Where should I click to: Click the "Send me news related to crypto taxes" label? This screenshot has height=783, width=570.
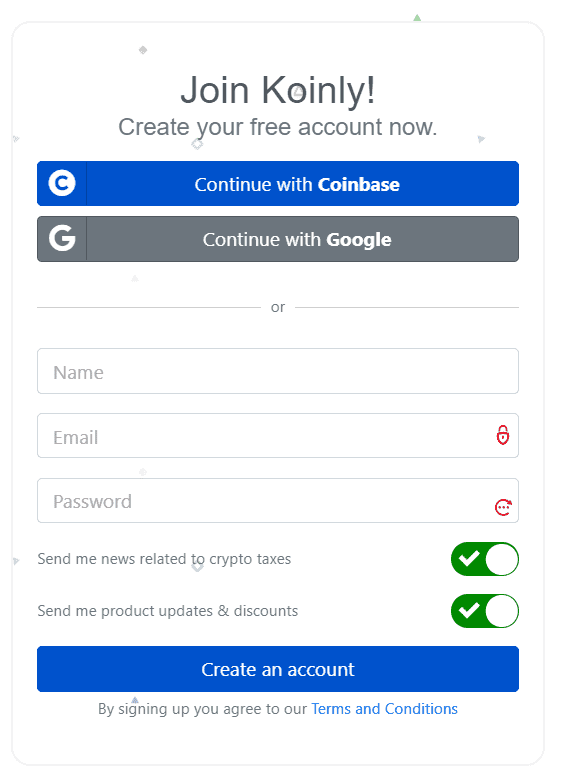pyautogui.click(x=164, y=559)
